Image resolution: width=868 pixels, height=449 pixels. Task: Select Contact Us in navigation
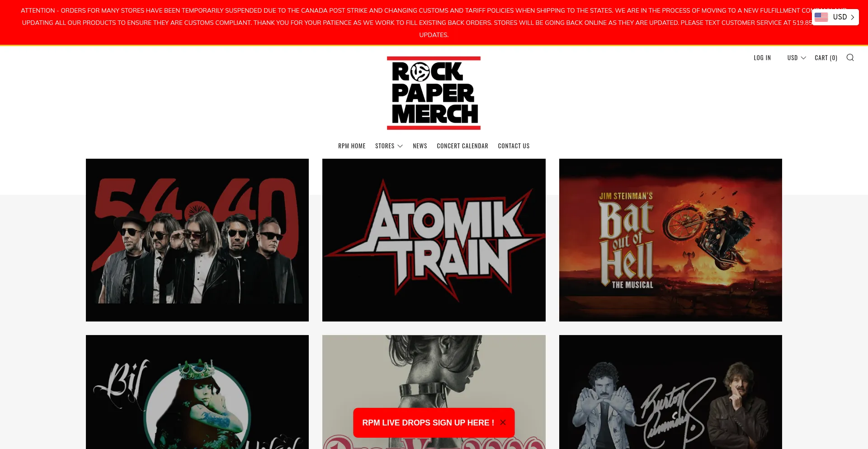(x=514, y=146)
